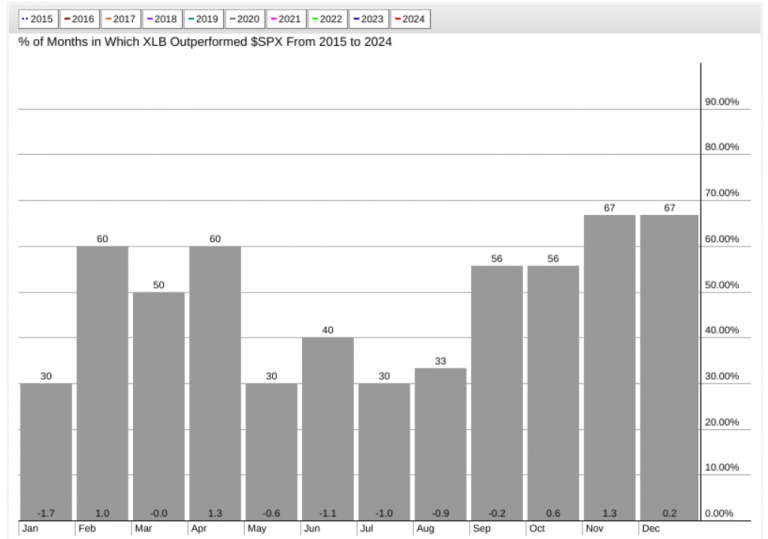Click the 30.00% y-axis label
Image resolution: width=768 pixels, height=539 pixels.
coord(721,376)
